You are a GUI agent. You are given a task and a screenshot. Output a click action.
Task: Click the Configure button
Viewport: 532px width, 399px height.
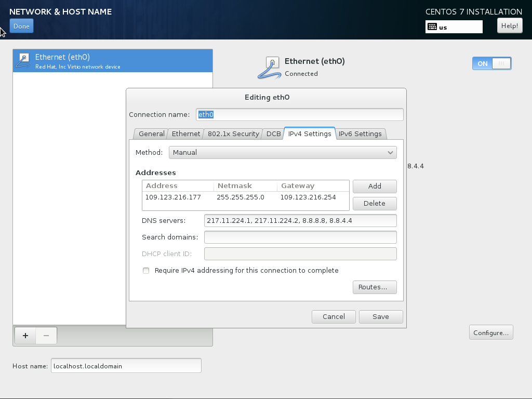(490, 332)
